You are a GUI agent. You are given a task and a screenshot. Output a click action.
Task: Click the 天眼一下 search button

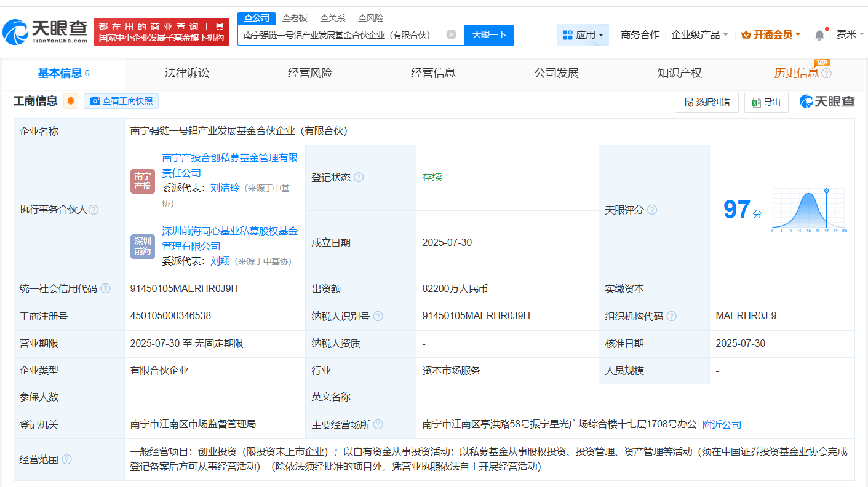tap(489, 35)
